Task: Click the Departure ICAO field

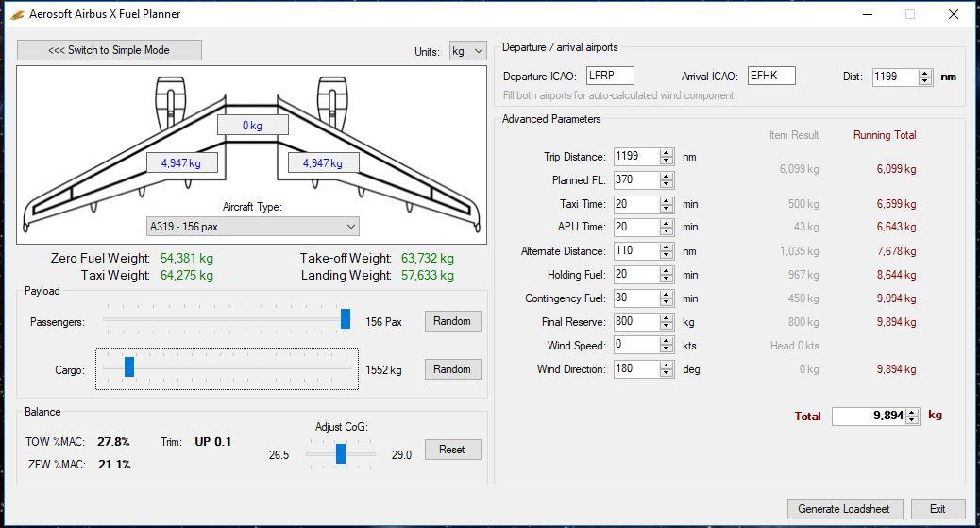Action: (610, 76)
